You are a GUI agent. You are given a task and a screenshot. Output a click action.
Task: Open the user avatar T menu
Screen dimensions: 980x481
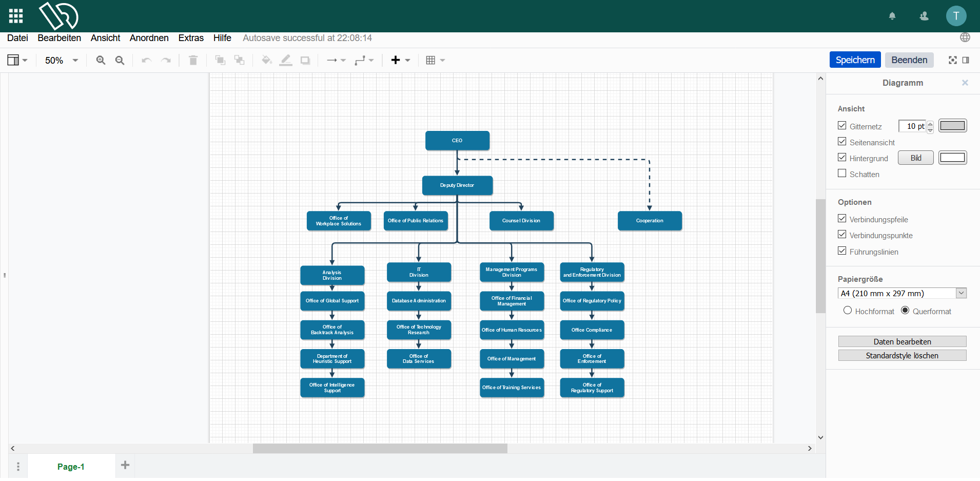click(x=956, y=16)
